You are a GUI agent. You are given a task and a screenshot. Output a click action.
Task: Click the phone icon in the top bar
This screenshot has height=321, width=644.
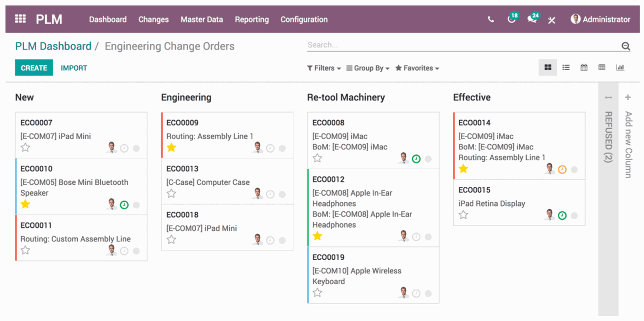click(490, 19)
